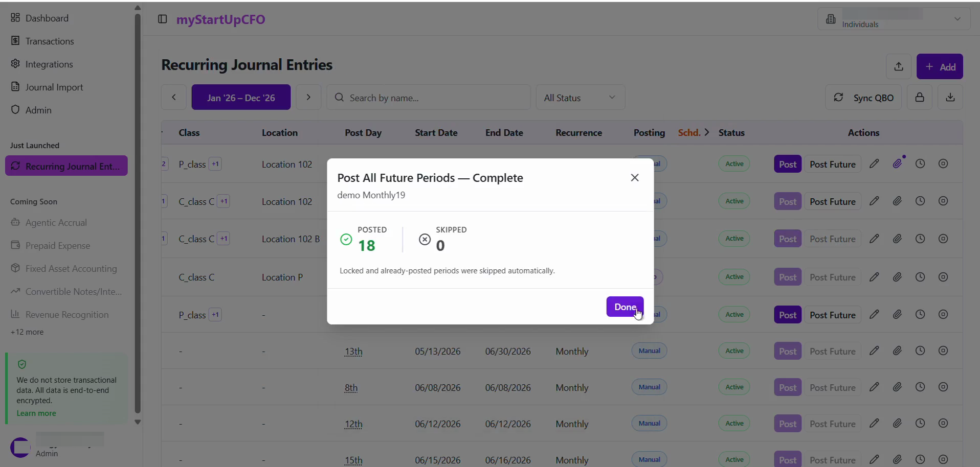Click the 8th post day link
980x467 pixels.
[x=351, y=388]
